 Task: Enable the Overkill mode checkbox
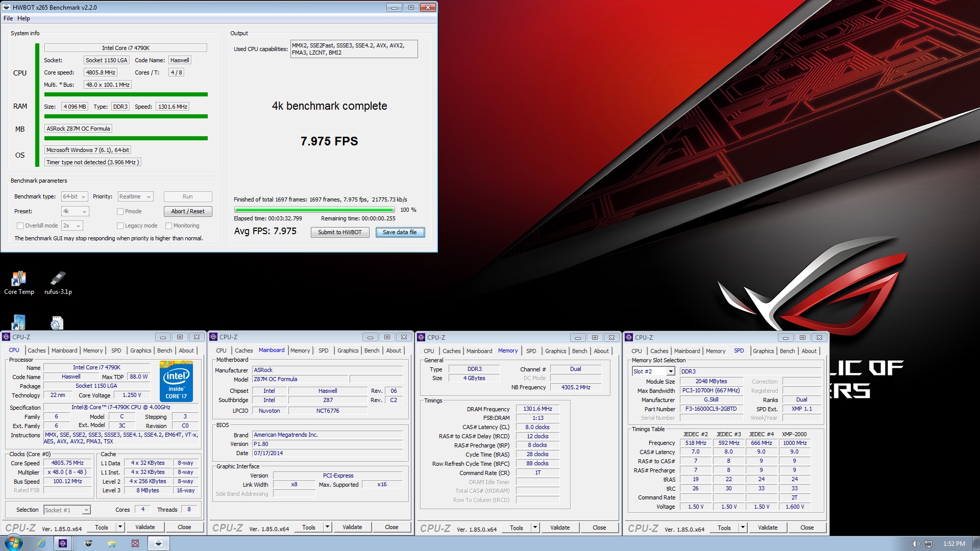click(20, 226)
